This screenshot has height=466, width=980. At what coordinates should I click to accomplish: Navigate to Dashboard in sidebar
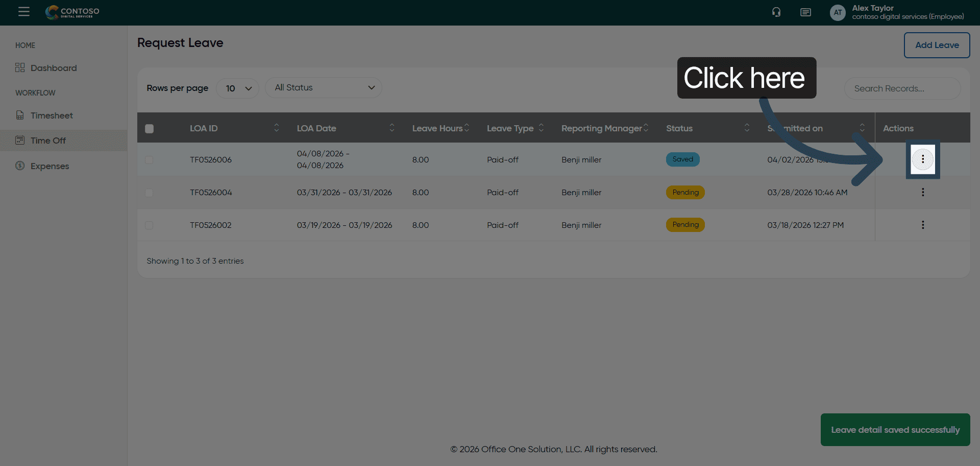point(54,68)
